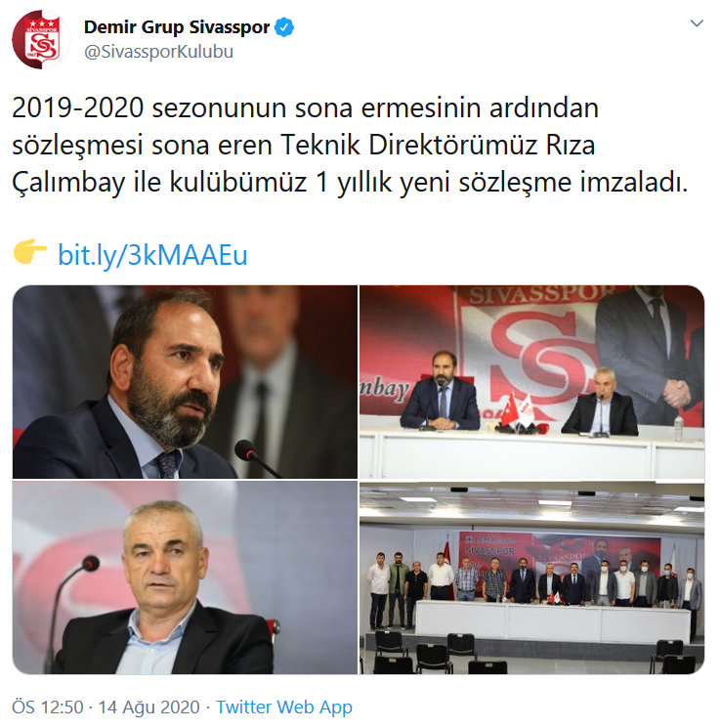
Task: Click the Turkish flag on the conference table
Action: (509, 410)
